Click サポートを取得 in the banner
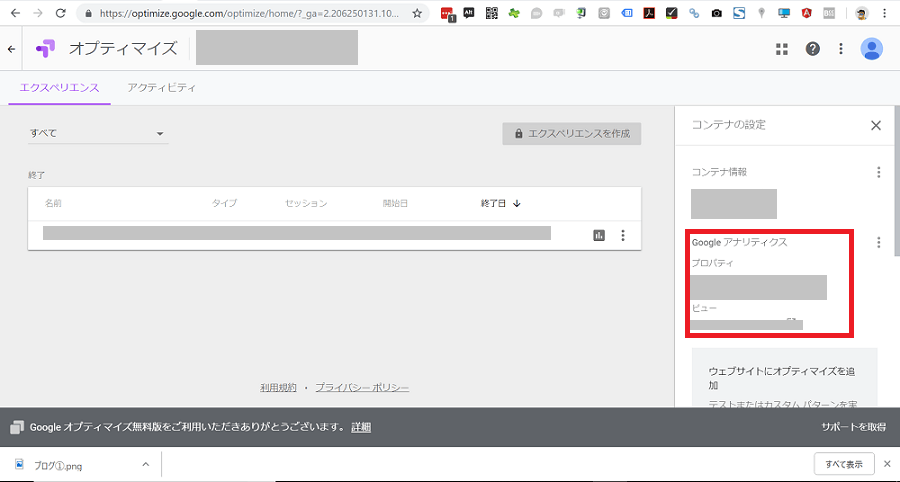This screenshot has width=900, height=482. [854, 427]
